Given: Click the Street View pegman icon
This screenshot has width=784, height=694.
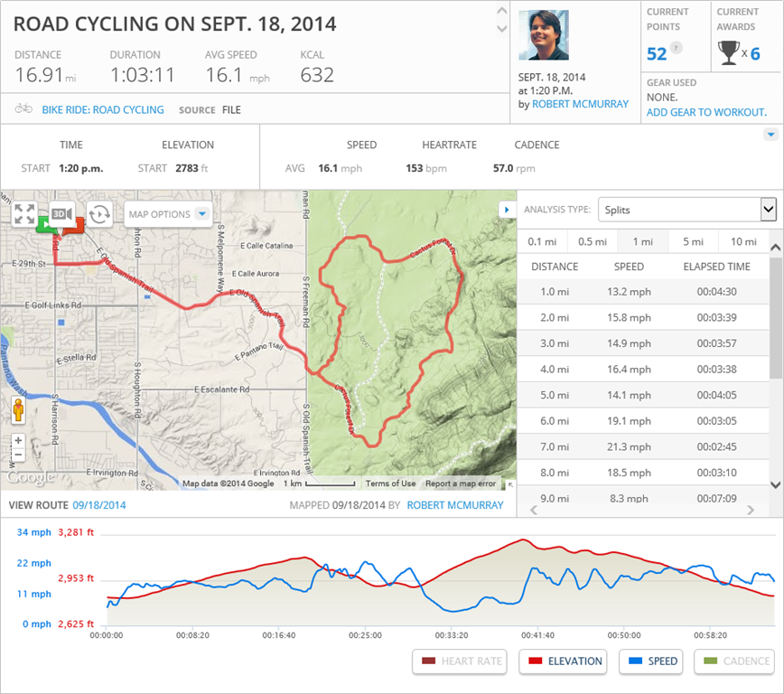Looking at the screenshot, I should click(18, 411).
